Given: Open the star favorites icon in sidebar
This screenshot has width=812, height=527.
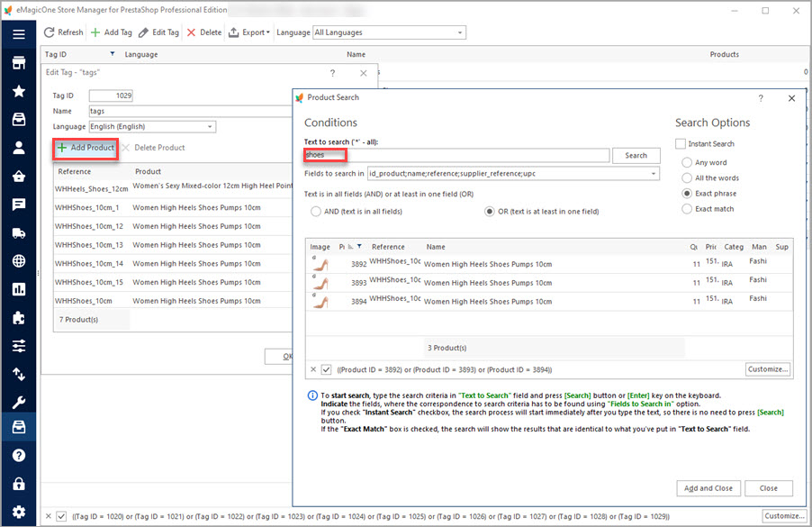Looking at the screenshot, I should click(19, 91).
